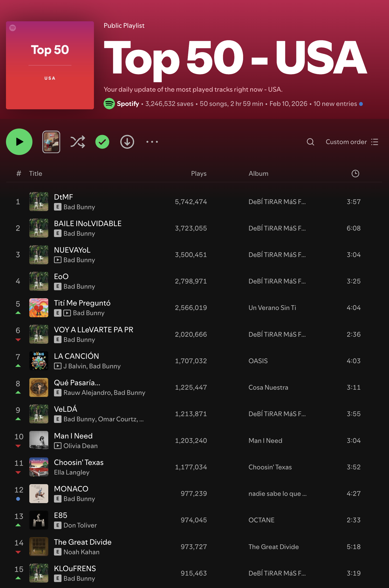Image resolution: width=389 pixels, height=588 pixels.
Task: Select the KLOuFRENS track title
Action: 75,568
